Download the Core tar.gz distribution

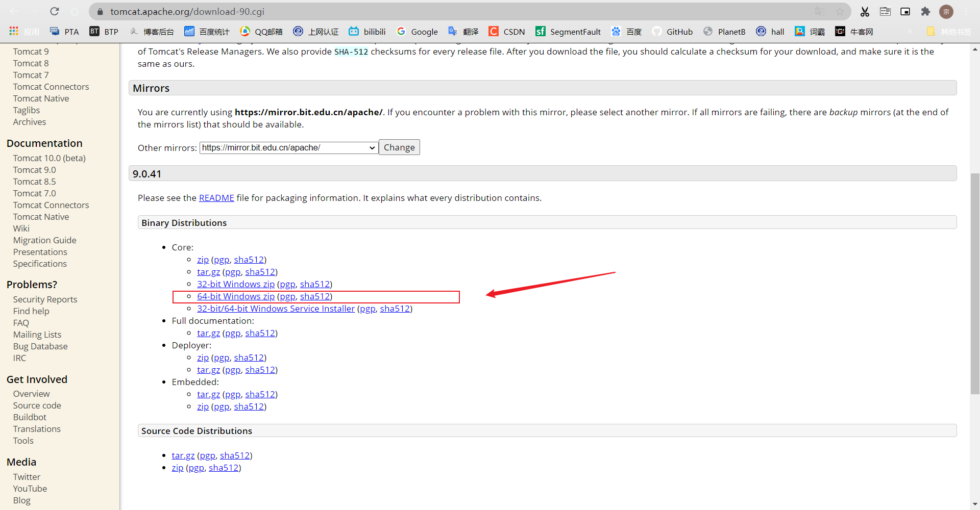208,272
